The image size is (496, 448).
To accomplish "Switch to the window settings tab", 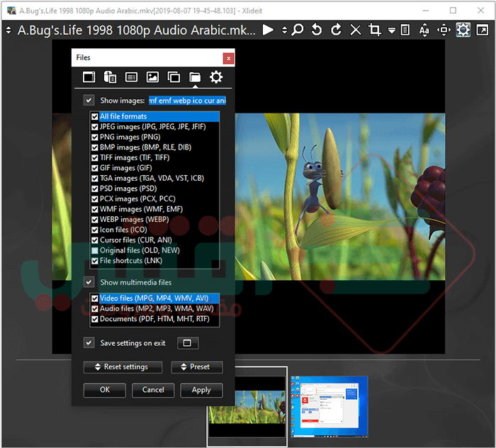I will pos(89,77).
